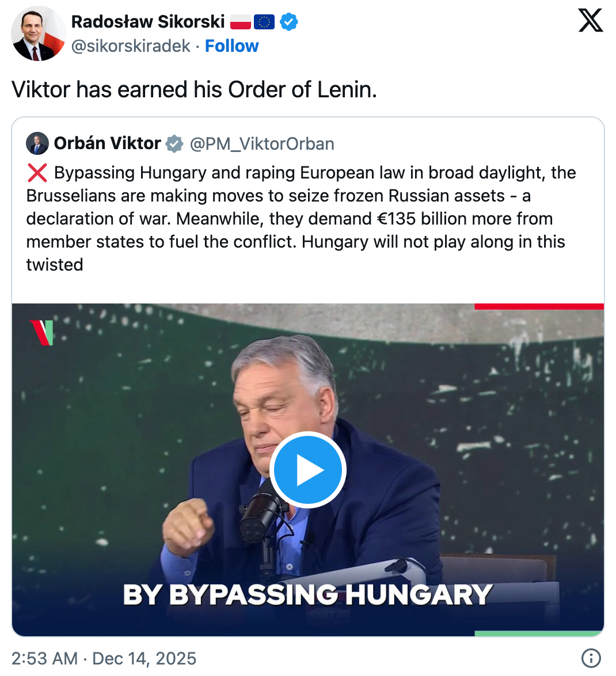Click the "BY BYPASSING HUNGARY" video caption
Viewport: 616px width, 676px height.
pos(307,594)
